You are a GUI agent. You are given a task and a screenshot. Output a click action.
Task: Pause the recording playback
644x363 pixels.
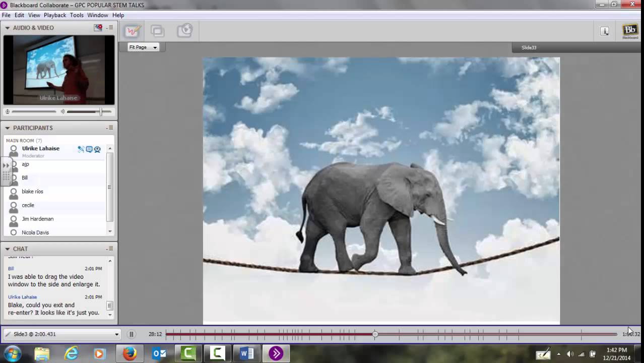pos(131,334)
